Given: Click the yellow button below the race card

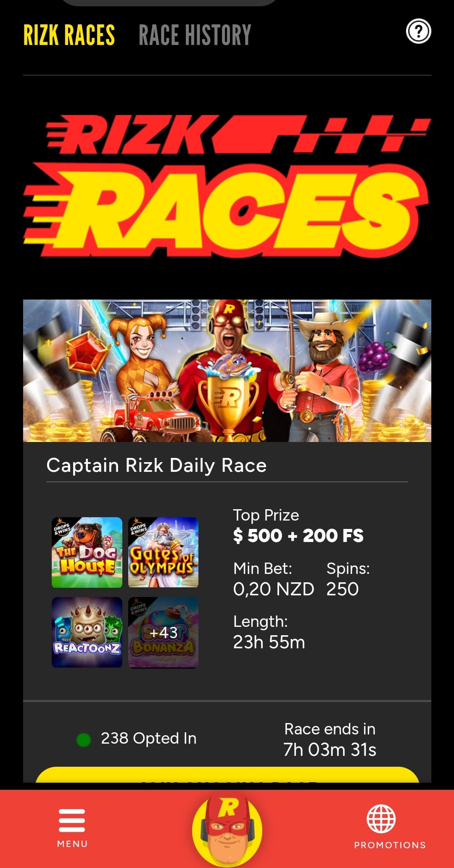Looking at the screenshot, I should click(x=227, y=776).
